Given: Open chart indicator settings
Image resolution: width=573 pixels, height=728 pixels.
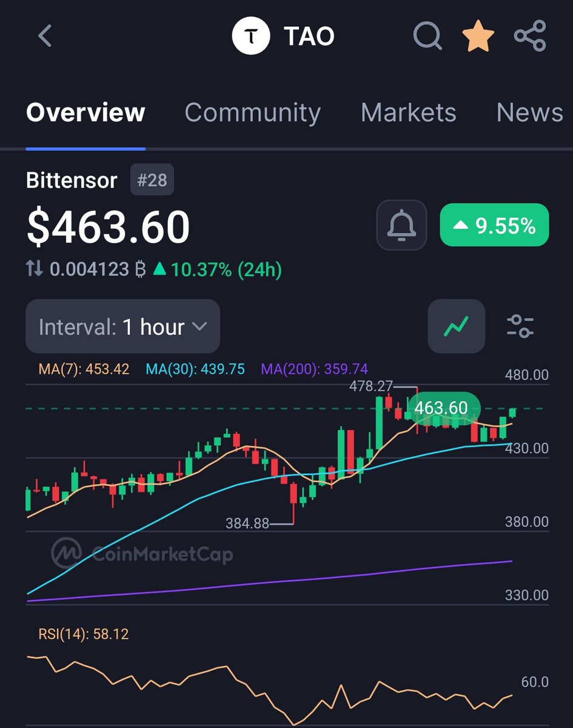Looking at the screenshot, I should (520, 326).
